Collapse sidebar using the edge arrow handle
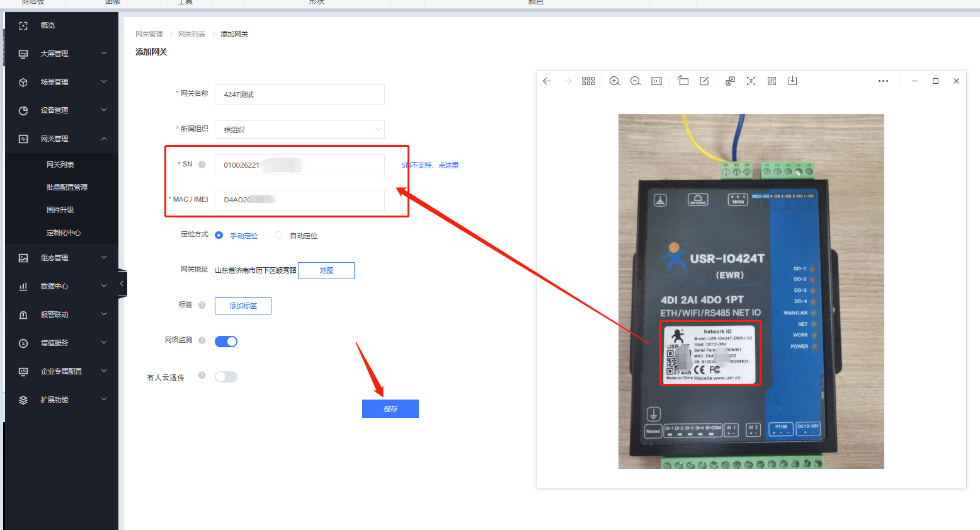Viewport: 980px width, 530px height. 122,284
